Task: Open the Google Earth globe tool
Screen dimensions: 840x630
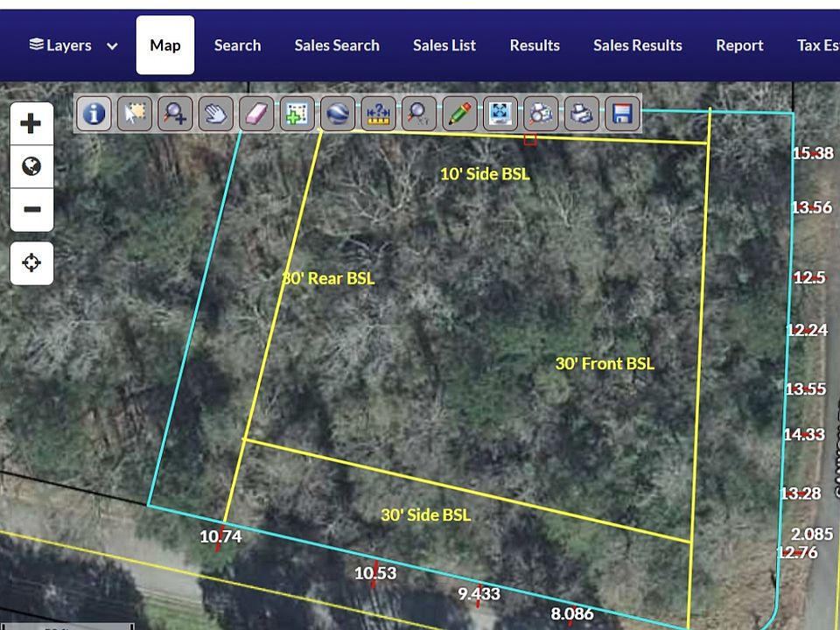Action: click(x=338, y=114)
